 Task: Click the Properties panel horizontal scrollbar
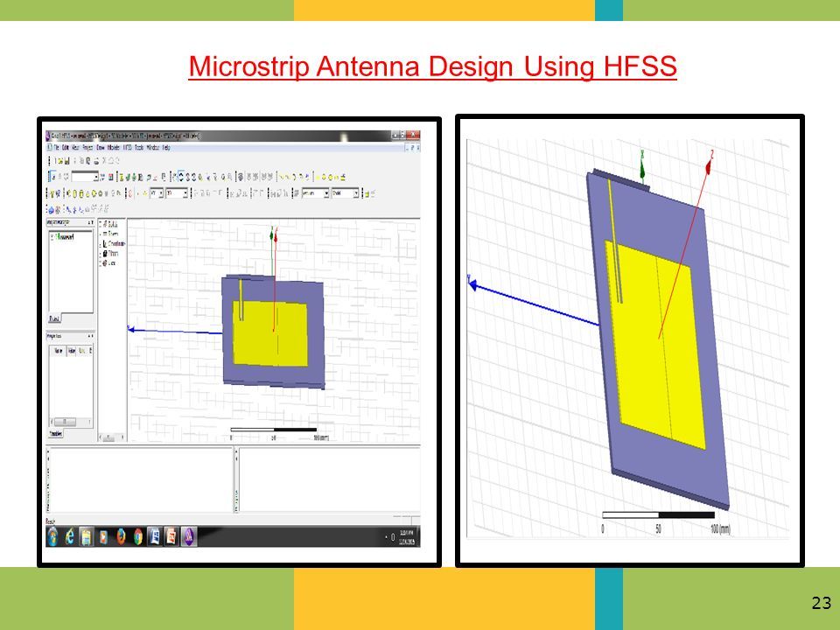[x=71, y=422]
